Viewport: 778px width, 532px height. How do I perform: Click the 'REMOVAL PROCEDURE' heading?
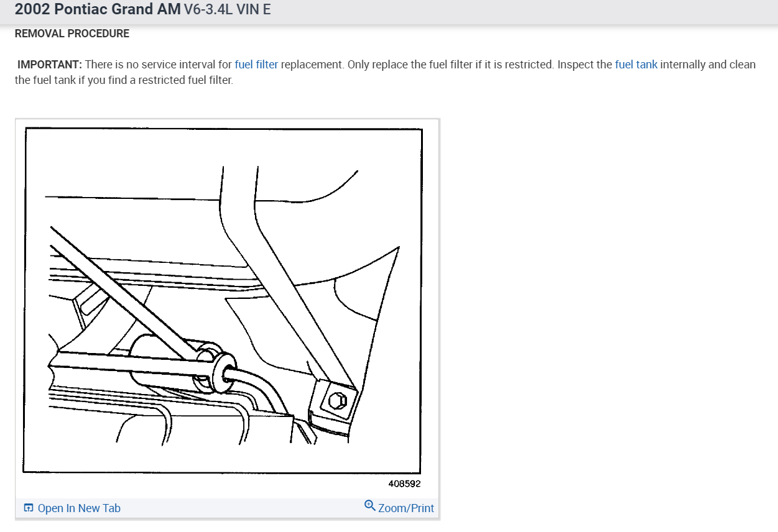tap(72, 34)
